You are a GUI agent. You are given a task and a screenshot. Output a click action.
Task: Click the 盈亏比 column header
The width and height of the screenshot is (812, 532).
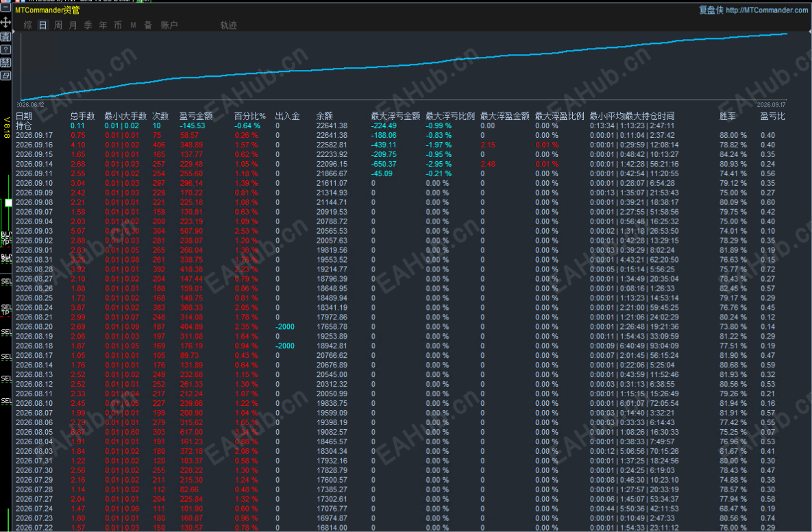coord(773,116)
